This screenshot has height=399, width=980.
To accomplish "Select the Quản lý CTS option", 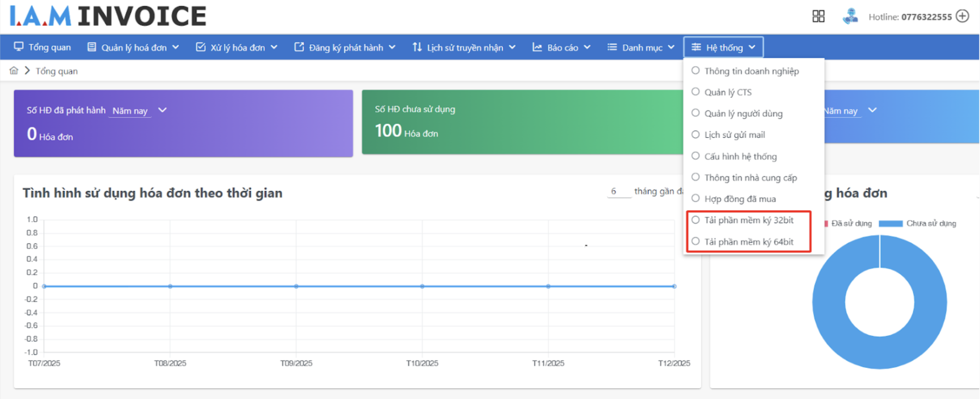I will (727, 92).
